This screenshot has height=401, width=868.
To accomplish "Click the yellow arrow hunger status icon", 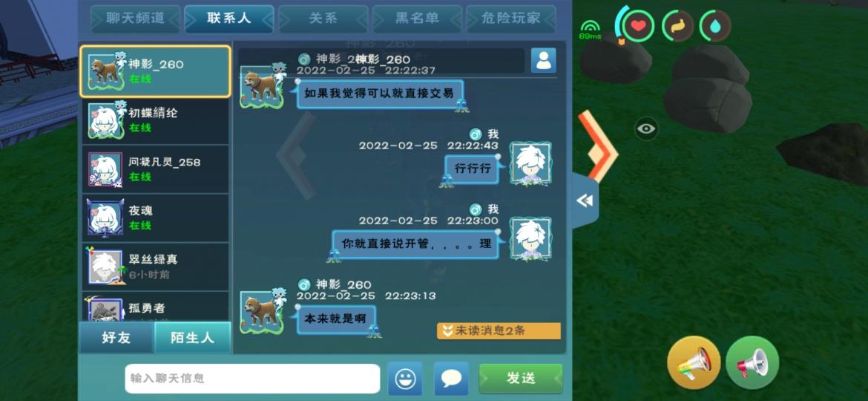I will (677, 25).
